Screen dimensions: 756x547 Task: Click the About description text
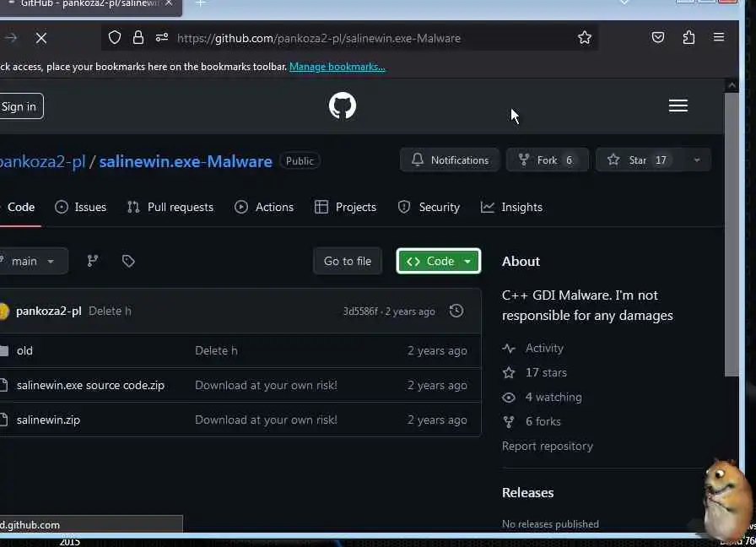click(x=587, y=306)
